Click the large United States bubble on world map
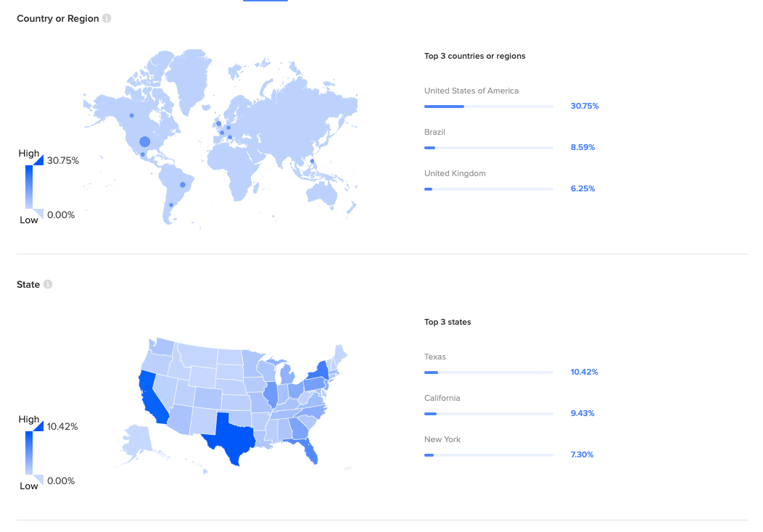 coord(144,141)
